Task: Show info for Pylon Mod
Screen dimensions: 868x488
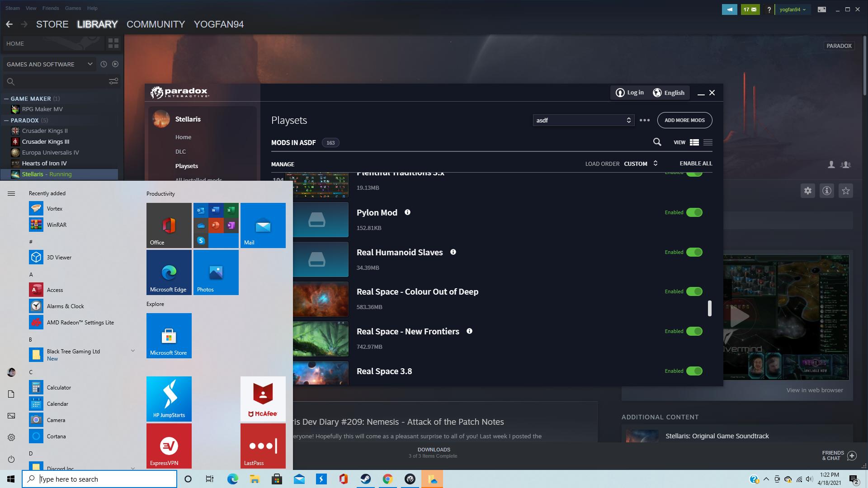Action: [407, 212]
